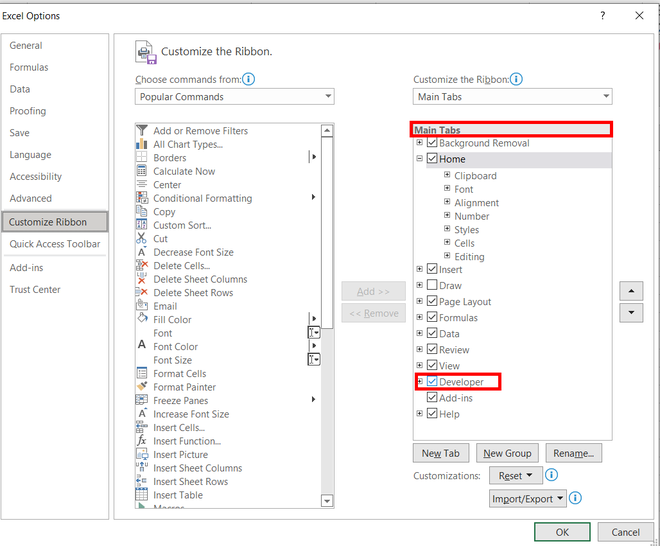
Task: Click the Email command icon
Action: pos(142,305)
